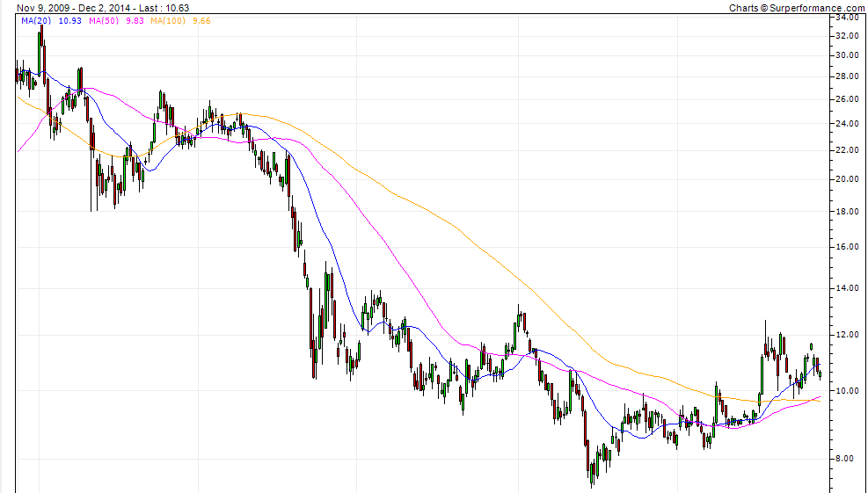Viewport: 868px width, 493px height.
Task: Click the 16.00 price axis label
Action: (847, 247)
